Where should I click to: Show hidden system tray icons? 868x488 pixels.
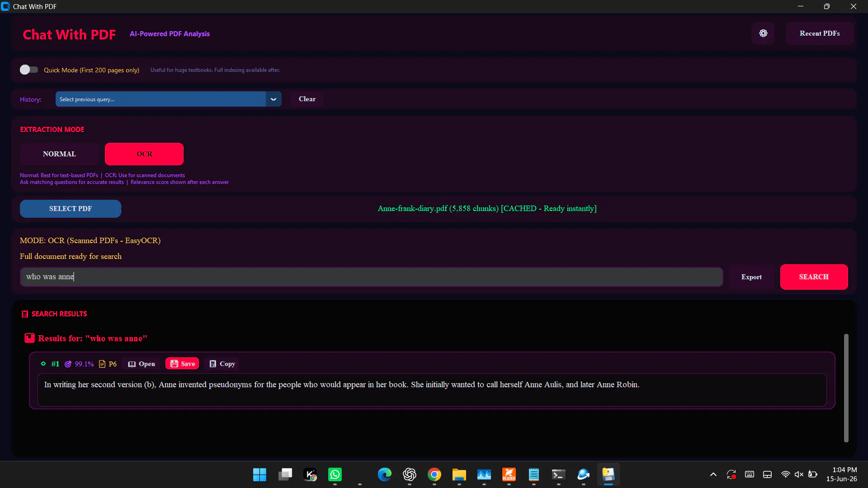click(713, 474)
